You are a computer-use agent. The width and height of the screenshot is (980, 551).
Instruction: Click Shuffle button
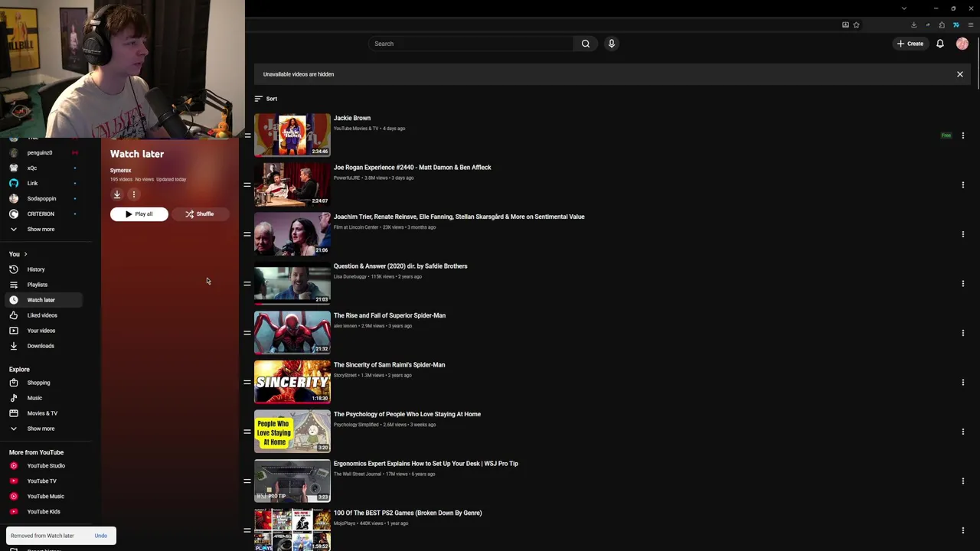[199, 214]
